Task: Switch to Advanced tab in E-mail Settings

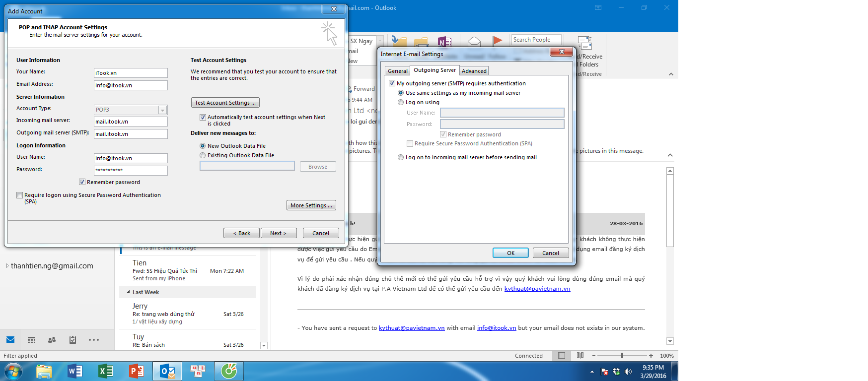Action: [474, 71]
